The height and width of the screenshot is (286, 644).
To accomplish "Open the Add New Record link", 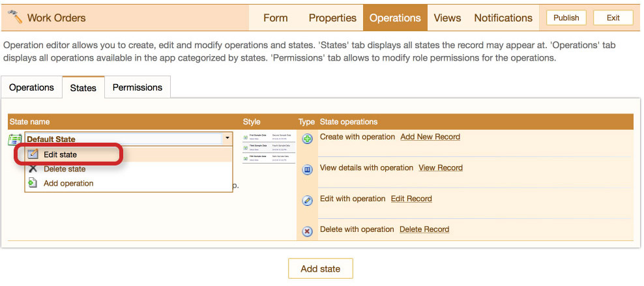I will pos(430,137).
